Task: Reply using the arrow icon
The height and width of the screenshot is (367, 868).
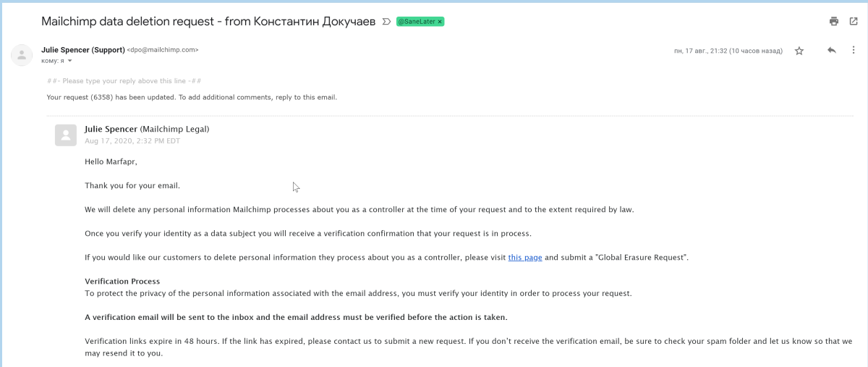Action: [x=832, y=51]
